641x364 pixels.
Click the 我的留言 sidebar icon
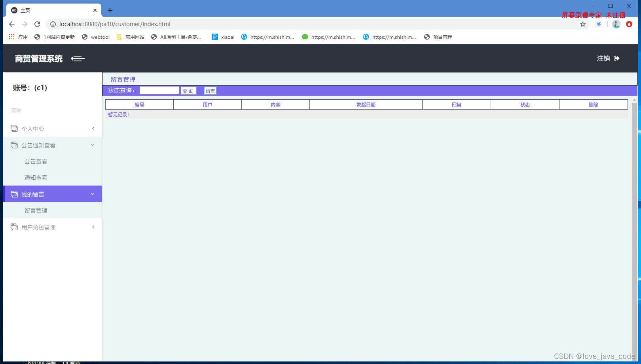(14, 194)
